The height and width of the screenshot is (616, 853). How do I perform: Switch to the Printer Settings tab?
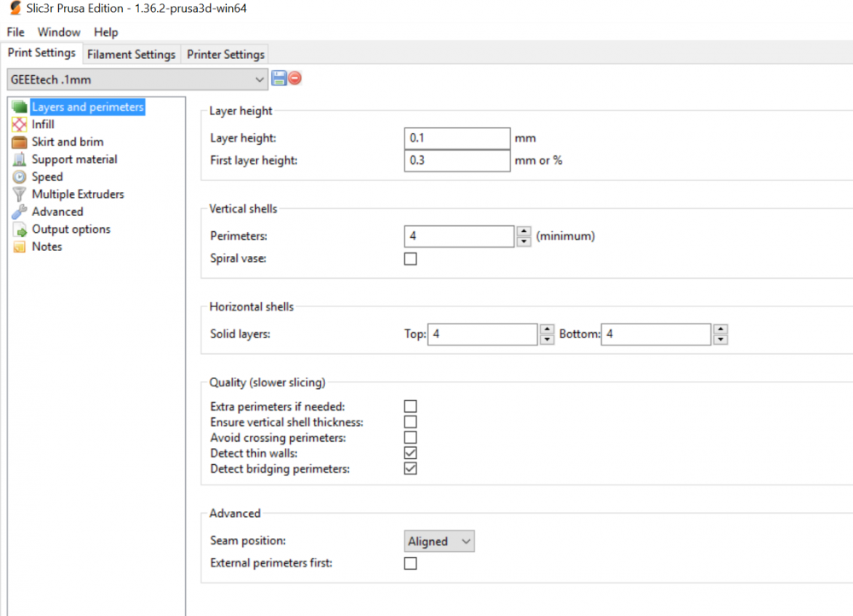coord(225,54)
